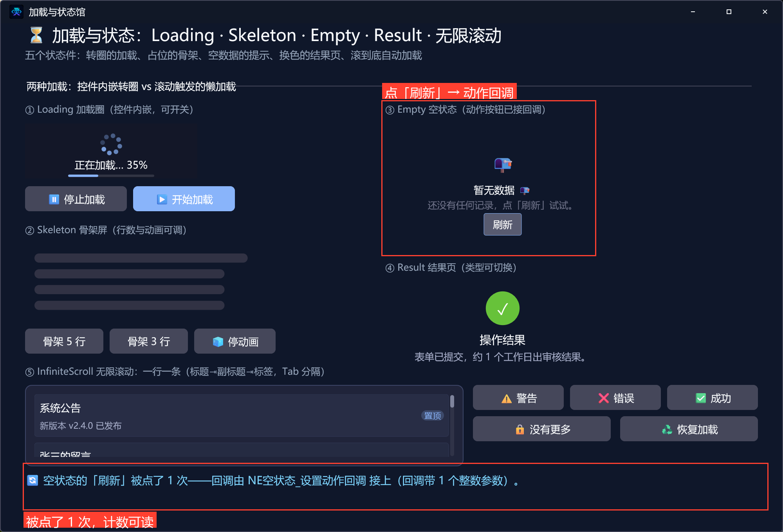
Task: Click the green checkmark result icon
Action: [503, 308]
